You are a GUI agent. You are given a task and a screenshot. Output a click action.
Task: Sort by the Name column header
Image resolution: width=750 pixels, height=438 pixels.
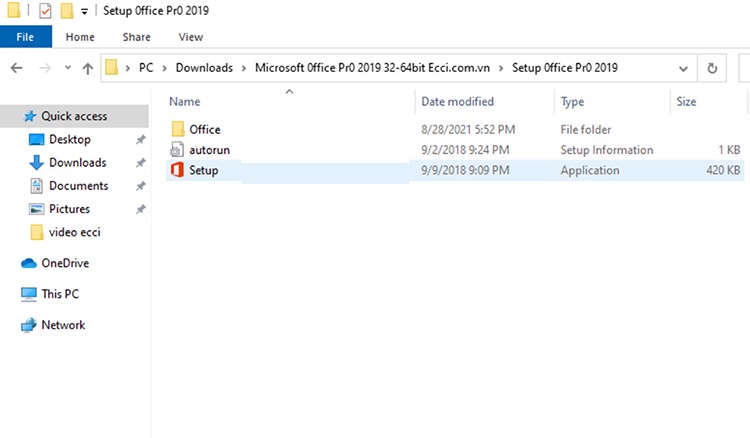pos(185,102)
